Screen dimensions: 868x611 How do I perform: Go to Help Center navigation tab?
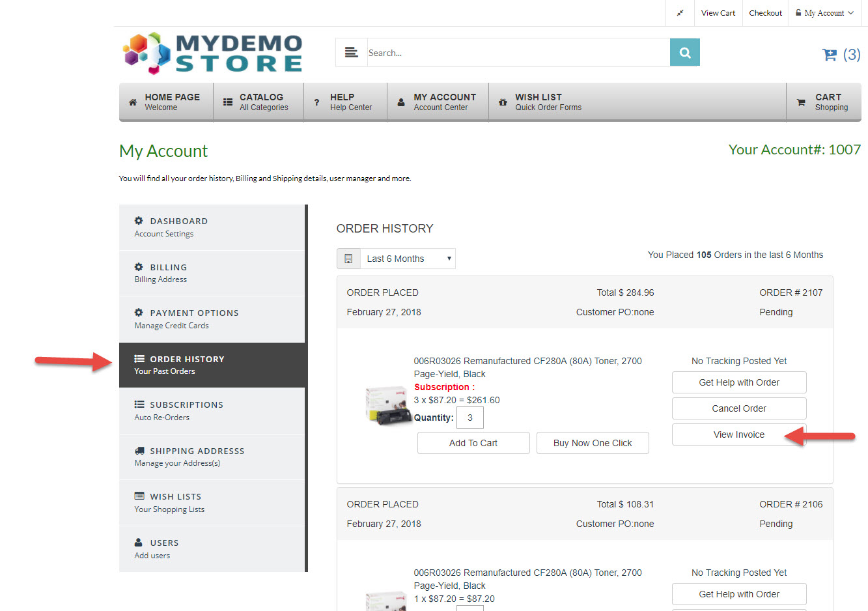[x=345, y=102]
